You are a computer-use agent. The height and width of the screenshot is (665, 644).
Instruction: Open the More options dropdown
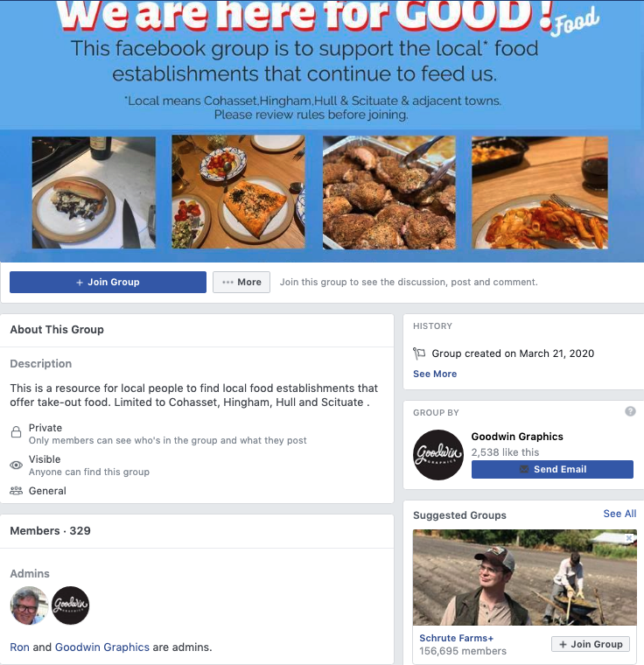(x=241, y=282)
